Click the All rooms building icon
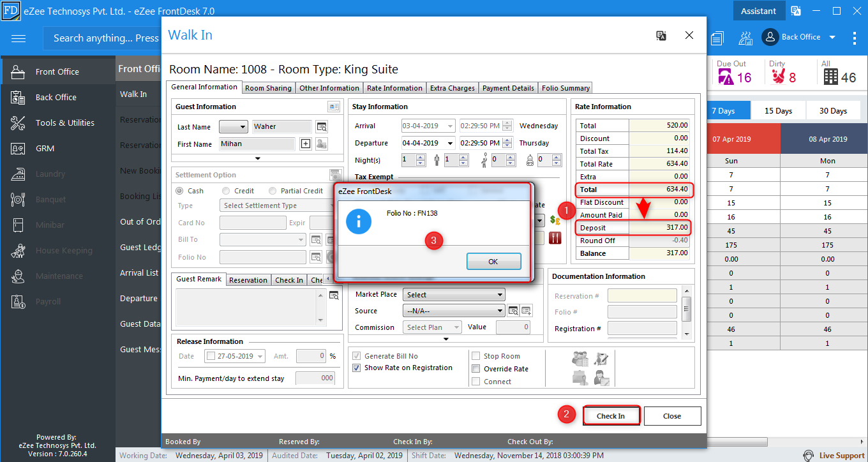This screenshot has width=868, height=462. click(x=830, y=77)
